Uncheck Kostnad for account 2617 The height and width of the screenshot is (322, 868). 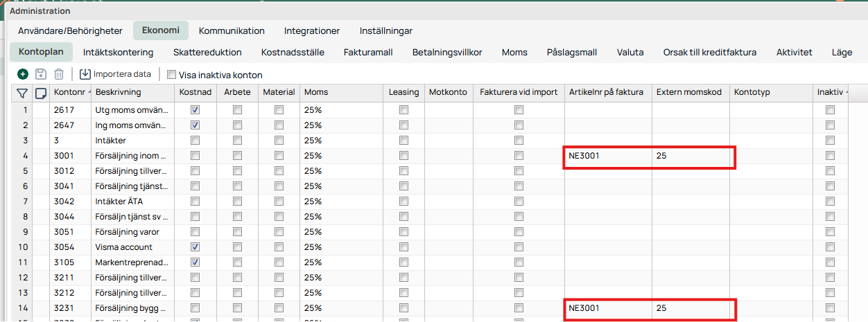point(196,110)
